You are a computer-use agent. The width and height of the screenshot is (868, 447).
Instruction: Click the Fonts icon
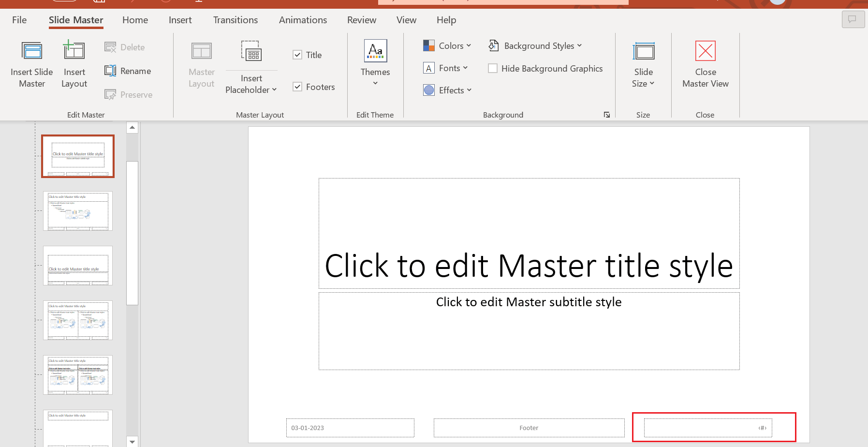[429, 68]
